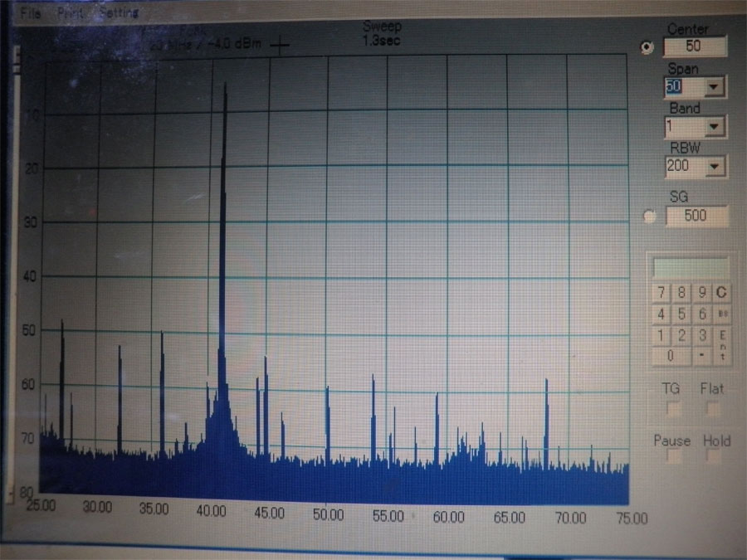
Task: Click the peak marker crosshair icon
Action: point(281,46)
